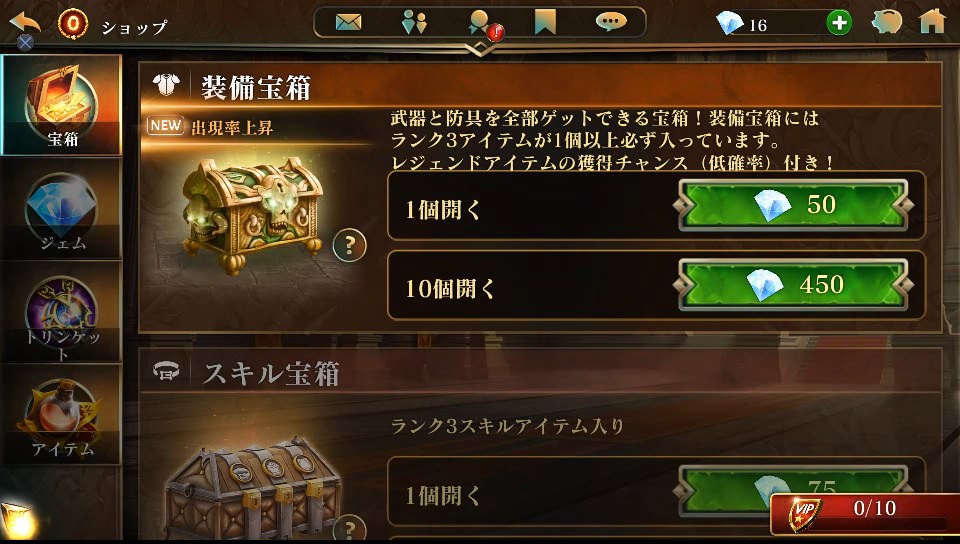Open the chat speech bubble icon
Screen dimensions: 960x544
611,21
